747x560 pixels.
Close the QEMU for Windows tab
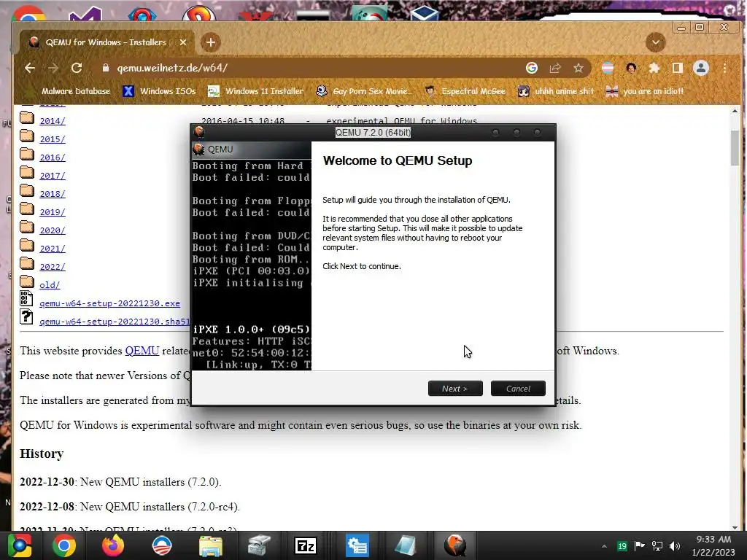[183, 42]
